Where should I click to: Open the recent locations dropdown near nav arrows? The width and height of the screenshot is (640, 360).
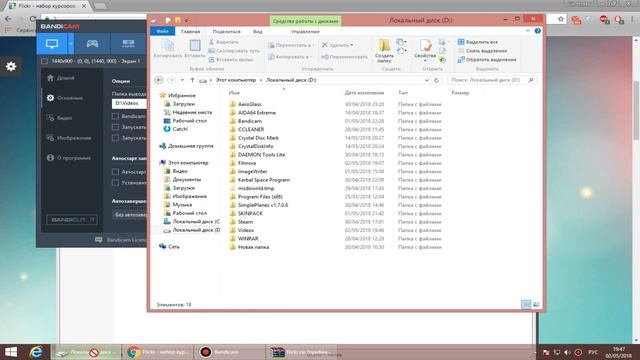coord(182,80)
